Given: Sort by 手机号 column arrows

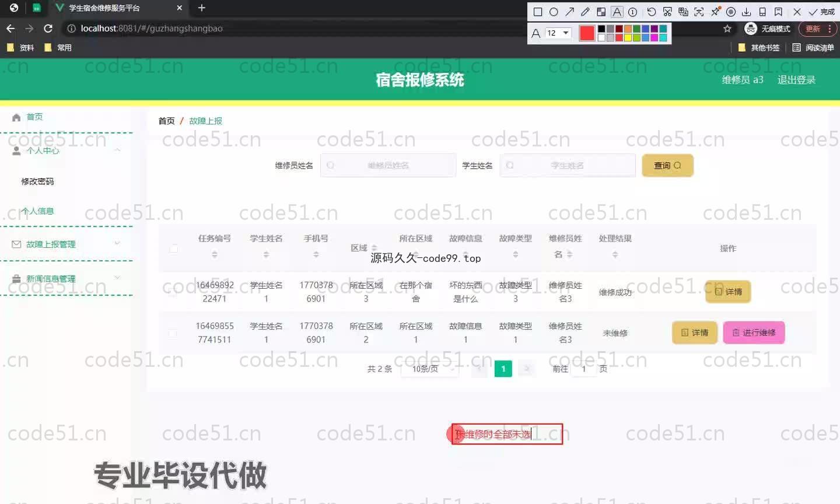Looking at the screenshot, I should [x=316, y=254].
